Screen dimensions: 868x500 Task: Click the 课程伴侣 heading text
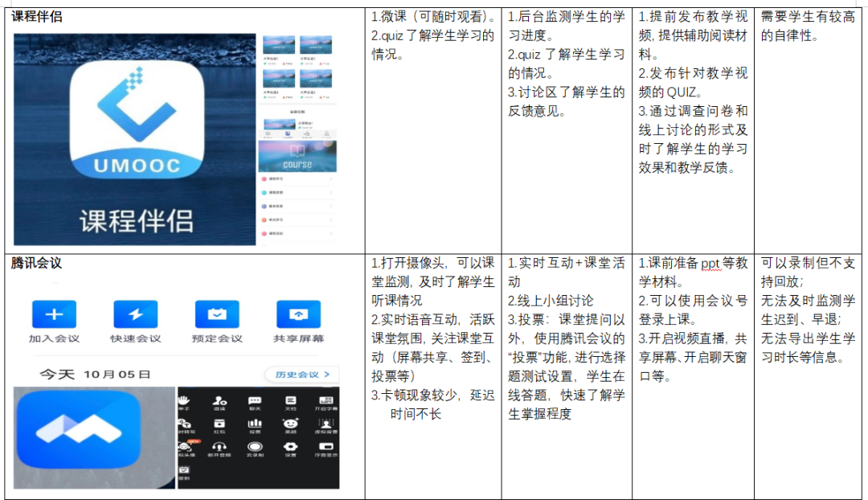pyautogui.click(x=37, y=17)
